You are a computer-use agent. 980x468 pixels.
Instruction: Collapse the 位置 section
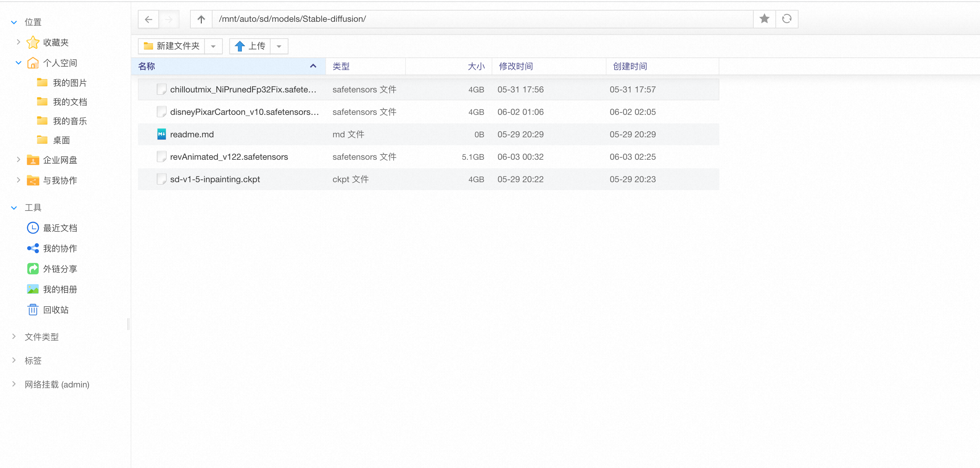(x=14, y=22)
